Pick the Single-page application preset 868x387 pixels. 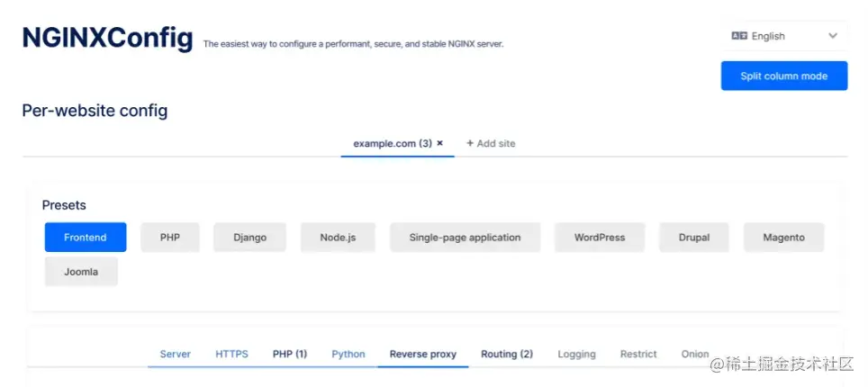(465, 238)
